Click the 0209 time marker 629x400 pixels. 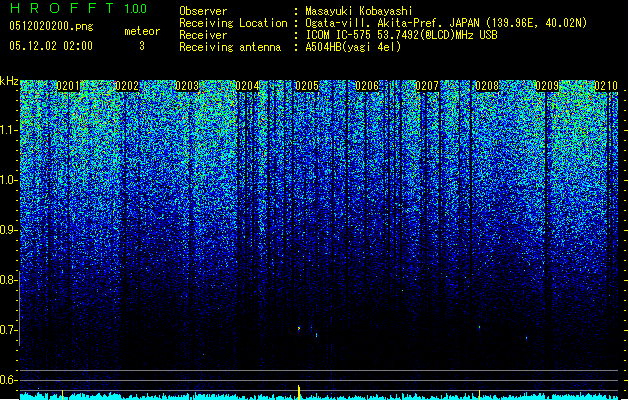coord(547,86)
